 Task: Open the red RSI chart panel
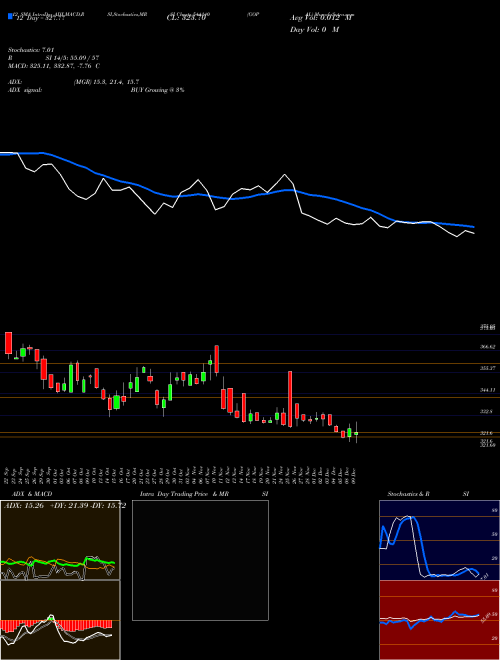click(439, 620)
